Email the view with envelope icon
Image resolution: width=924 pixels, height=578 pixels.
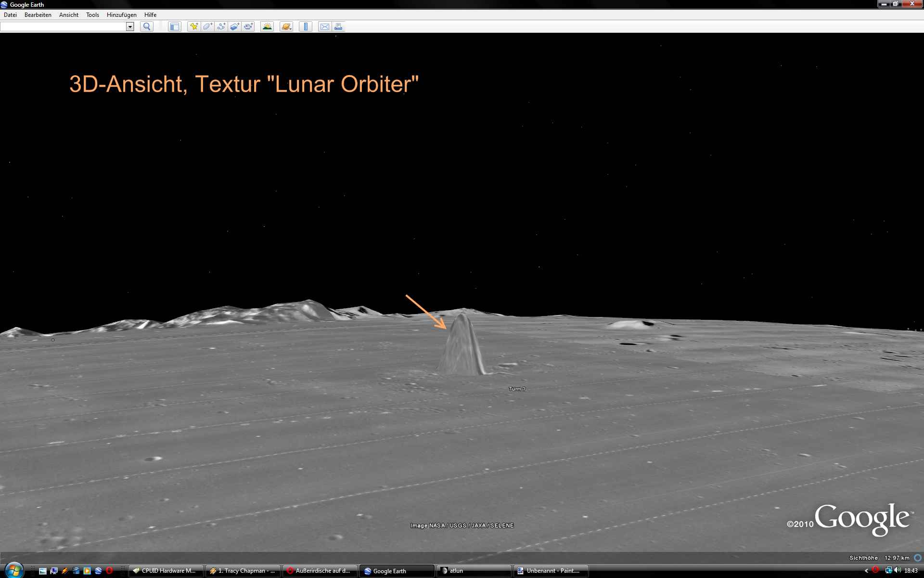325,26
